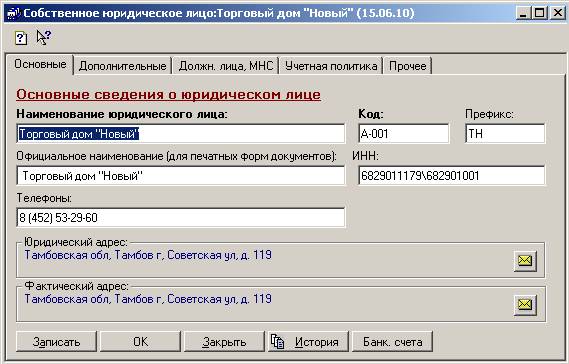This screenshot has height=364, width=569.
Task: Edit legal address via envelope icon
Action: point(525,260)
